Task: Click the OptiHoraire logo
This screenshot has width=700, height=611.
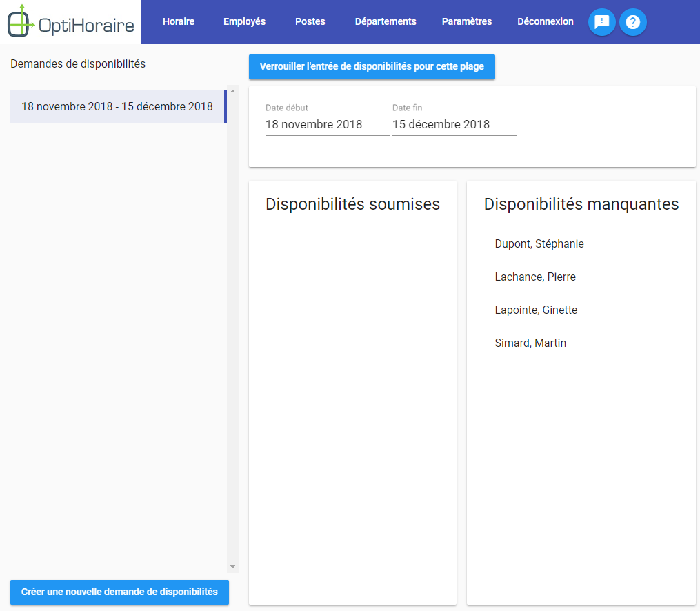Action: click(x=70, y=22)
